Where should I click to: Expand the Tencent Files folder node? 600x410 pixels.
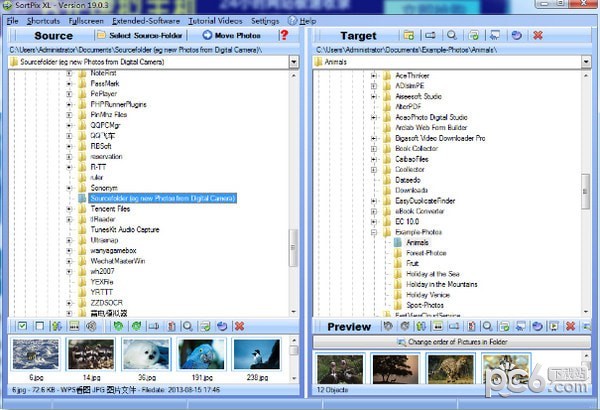[x=69, y=209]
